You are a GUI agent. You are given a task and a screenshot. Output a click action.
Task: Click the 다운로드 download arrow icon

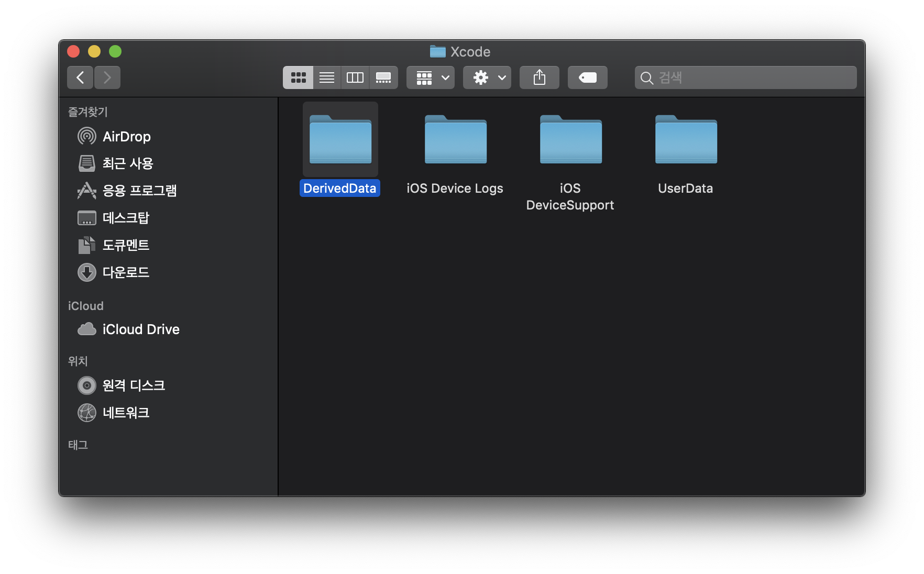[87, 272]
